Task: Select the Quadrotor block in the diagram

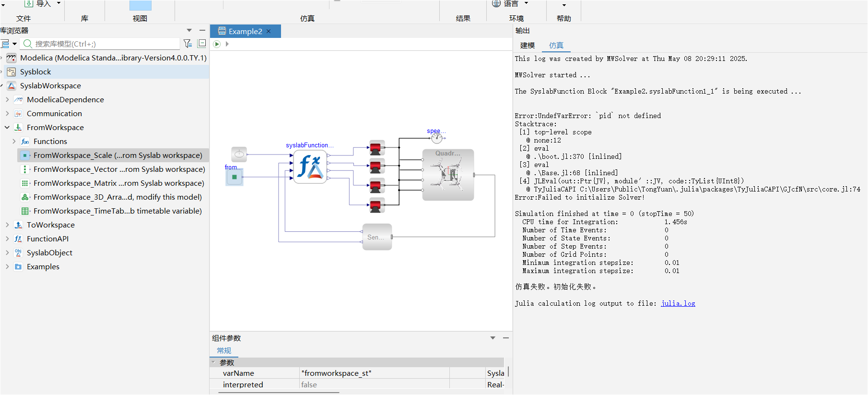Action: pyautogui.click(x=448, y=175)
